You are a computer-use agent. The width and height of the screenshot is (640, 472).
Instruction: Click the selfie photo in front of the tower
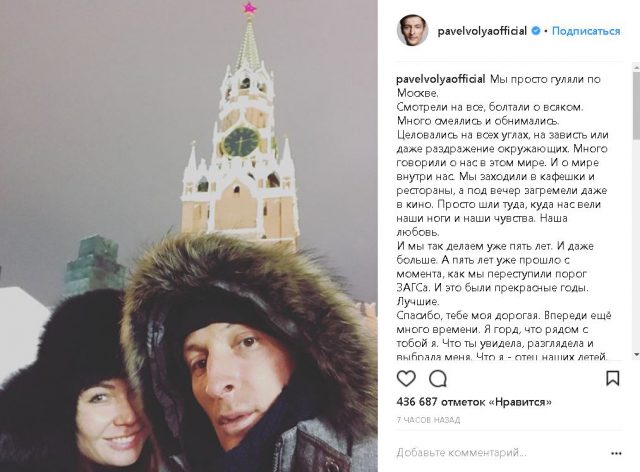pos(189,236)
